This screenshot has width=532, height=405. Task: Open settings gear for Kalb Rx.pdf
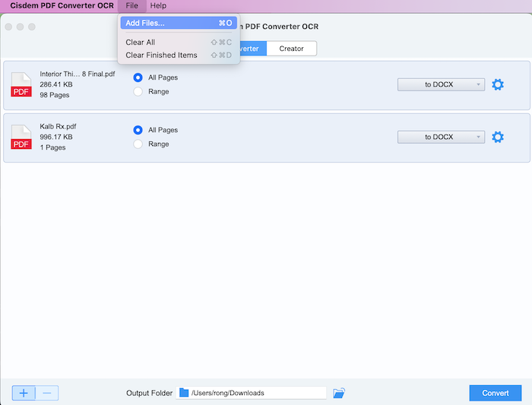[498, 137]
